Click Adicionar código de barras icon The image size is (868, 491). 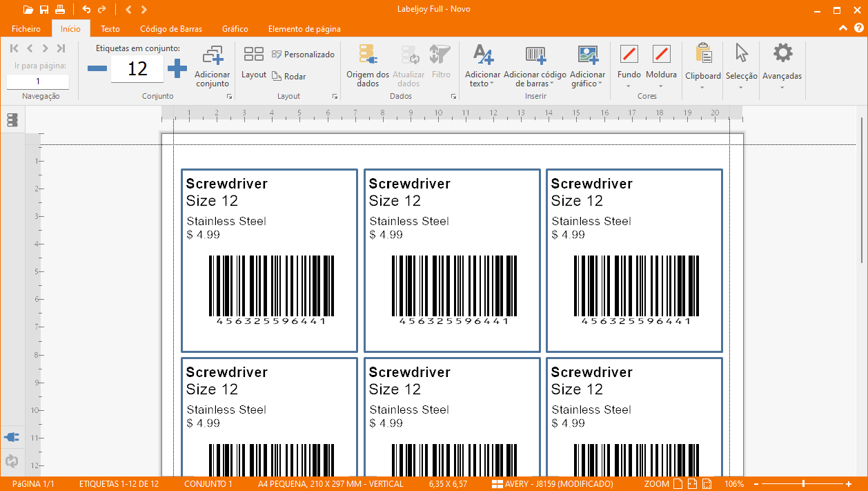535,55
